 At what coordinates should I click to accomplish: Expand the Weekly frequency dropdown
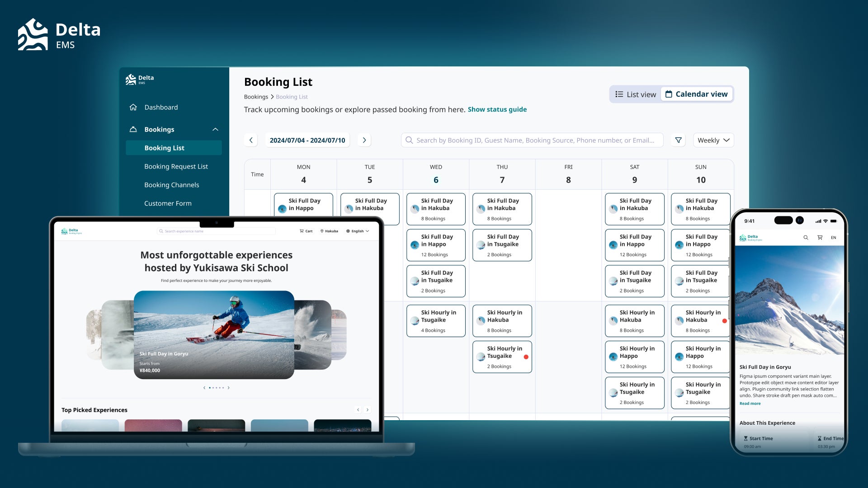click(x=713, y=140)
